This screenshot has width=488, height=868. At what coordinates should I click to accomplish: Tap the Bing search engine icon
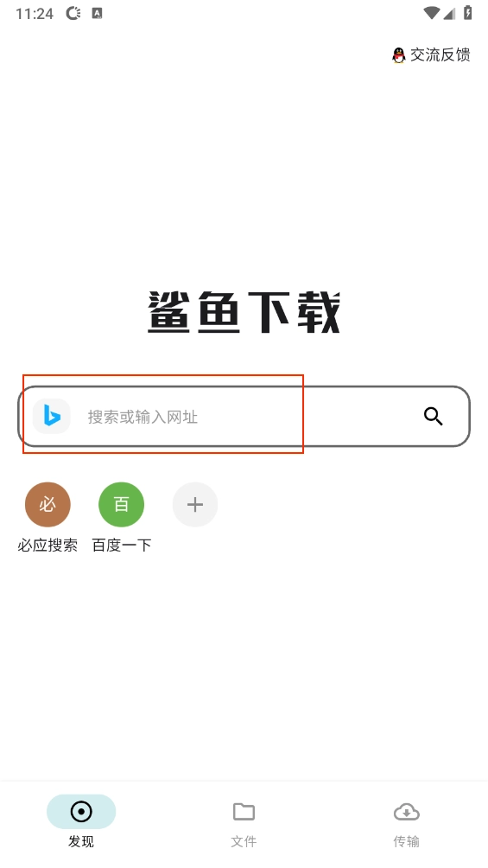click(52, 416)
